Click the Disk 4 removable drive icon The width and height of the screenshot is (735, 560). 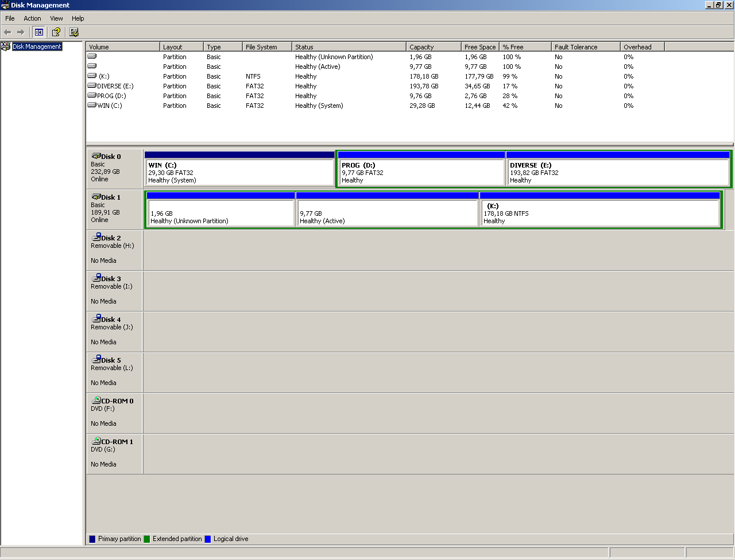(96, 319)
